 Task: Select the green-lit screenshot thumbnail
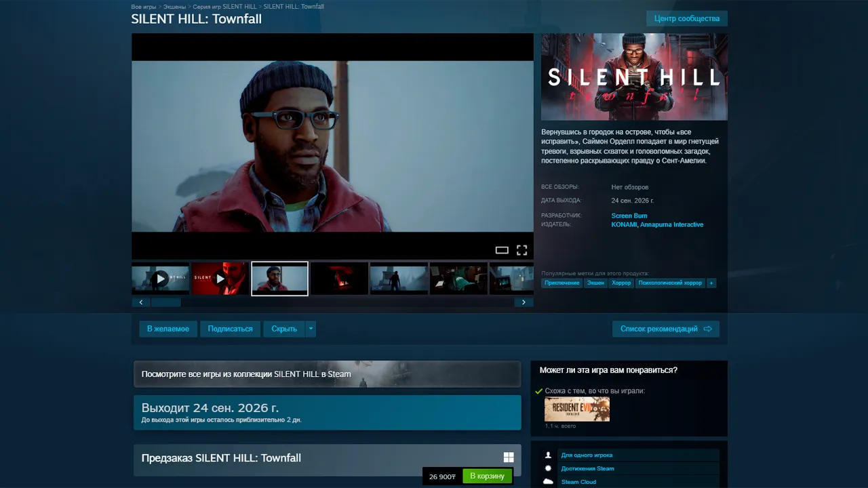[x=458, y=279]
